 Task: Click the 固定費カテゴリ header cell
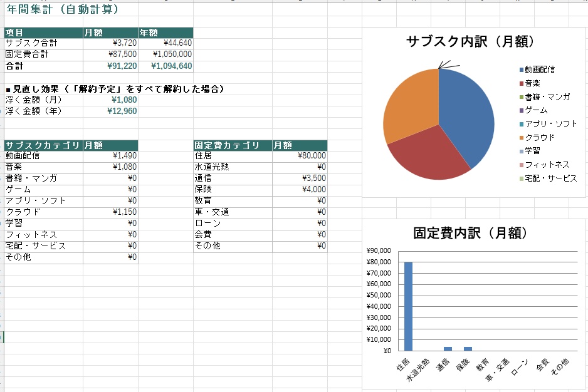point(233,145)
